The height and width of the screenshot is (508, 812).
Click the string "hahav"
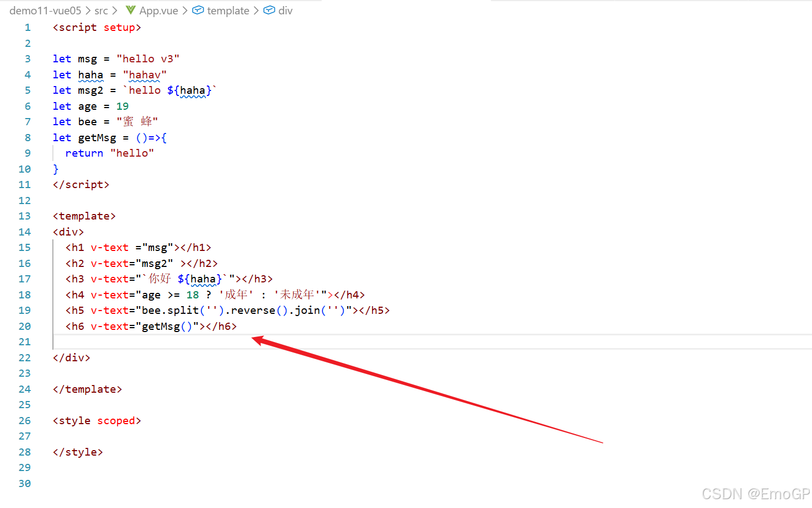(145, 75)
